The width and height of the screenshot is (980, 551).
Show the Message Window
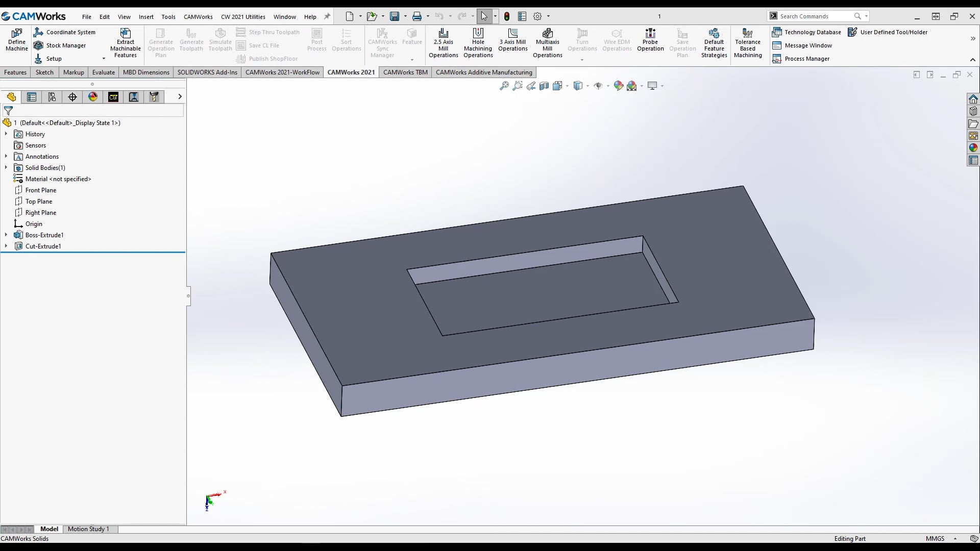pyautogui.click(x=802, y=45)
